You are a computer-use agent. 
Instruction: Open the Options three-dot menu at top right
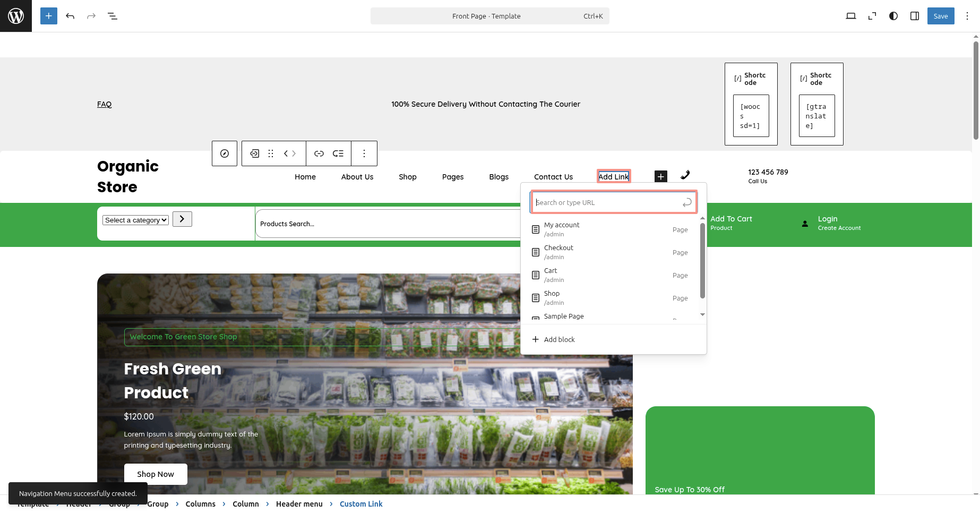point(967,16)
